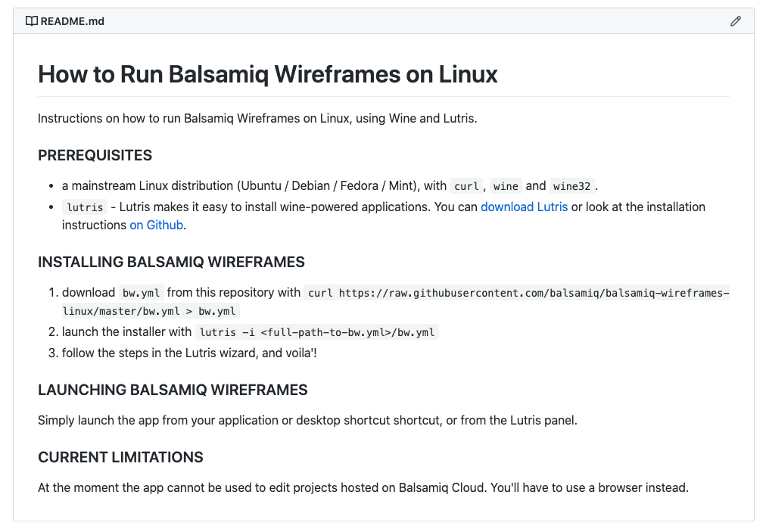
Task: Follow the 'on Github' installation link
Action: [x=157, y=225]
